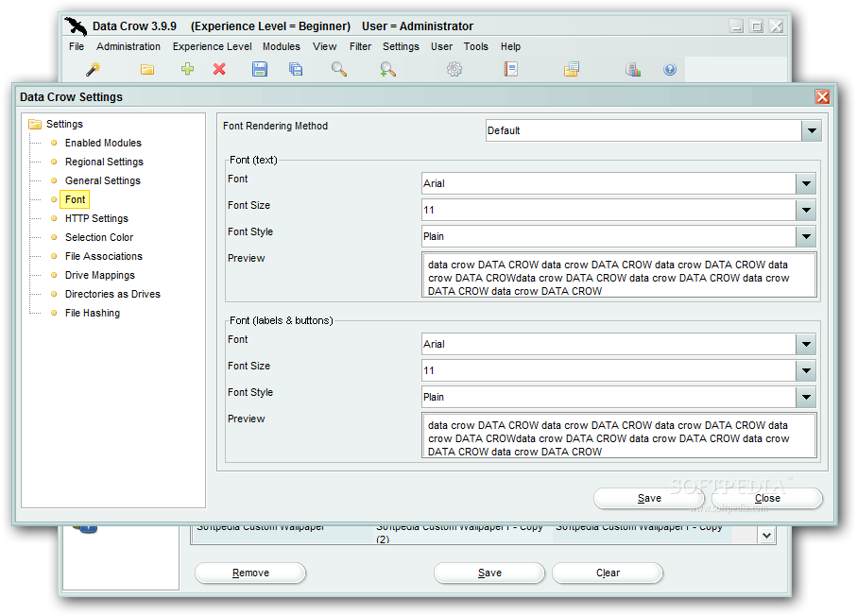Expand the Font Rendering Method dropdown
The image size is (857, 616).
812,130
